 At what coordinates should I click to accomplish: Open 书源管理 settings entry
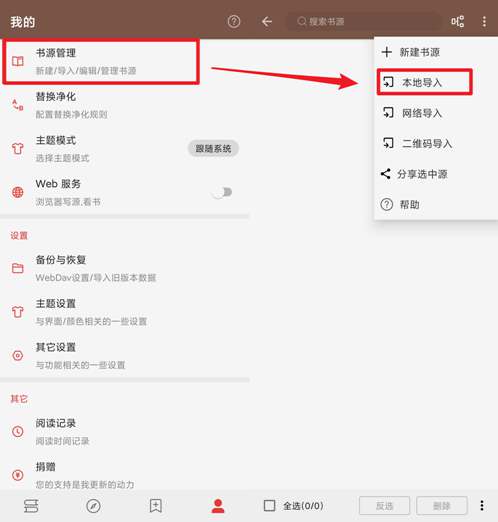coord(101,61)
